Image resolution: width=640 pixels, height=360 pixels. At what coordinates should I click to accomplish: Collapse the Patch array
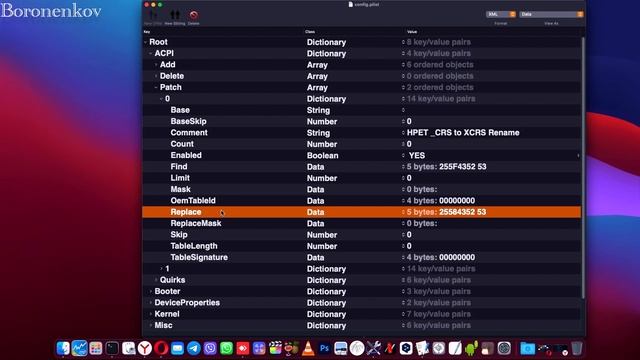[x=156, y=87]
